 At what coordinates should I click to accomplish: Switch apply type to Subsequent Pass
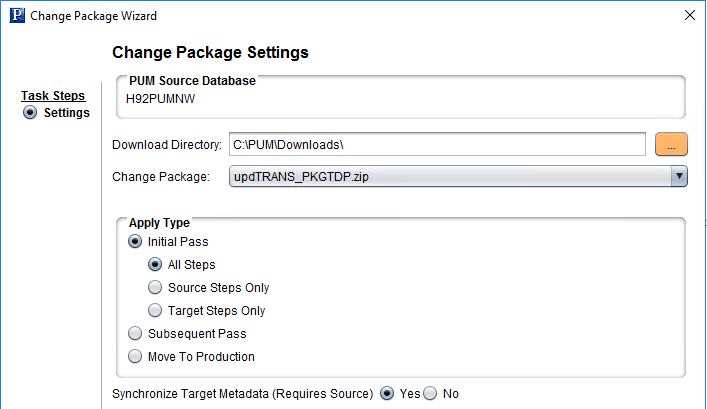(136, 334)
